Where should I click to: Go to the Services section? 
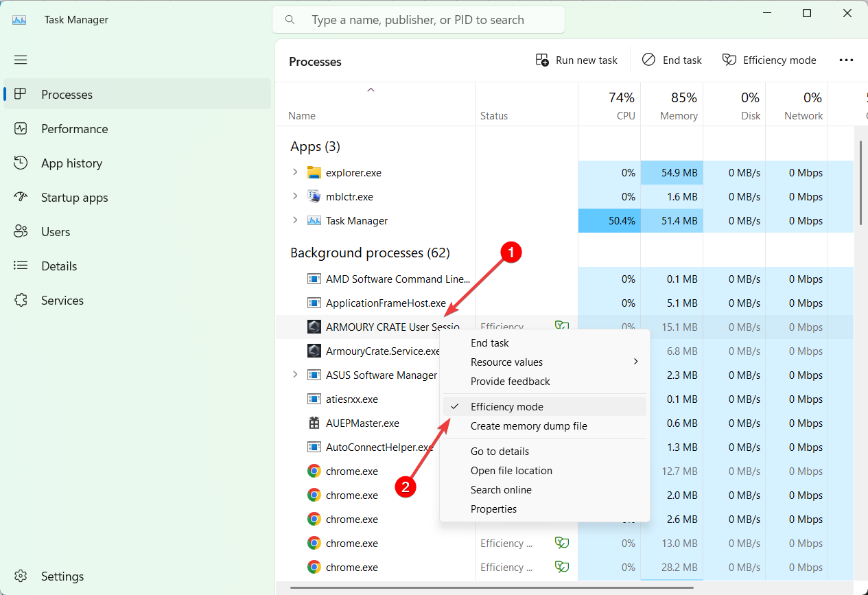click(62, 300)
